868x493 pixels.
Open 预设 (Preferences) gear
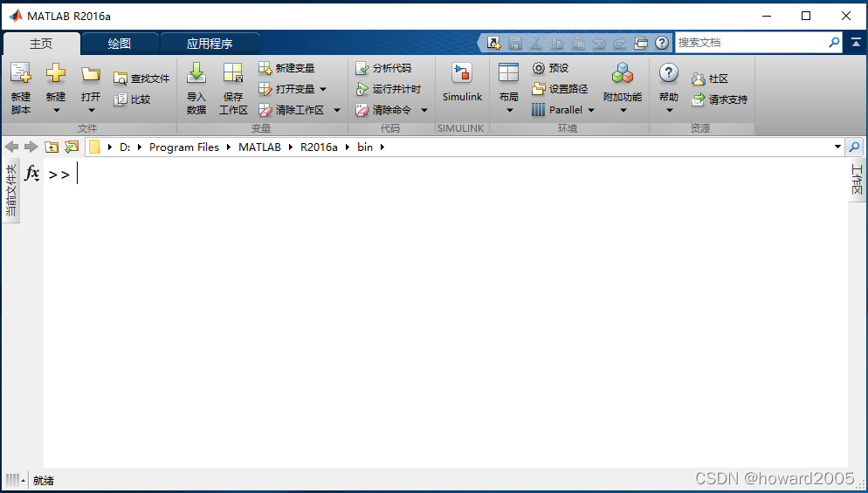click(x=550, y=68)
